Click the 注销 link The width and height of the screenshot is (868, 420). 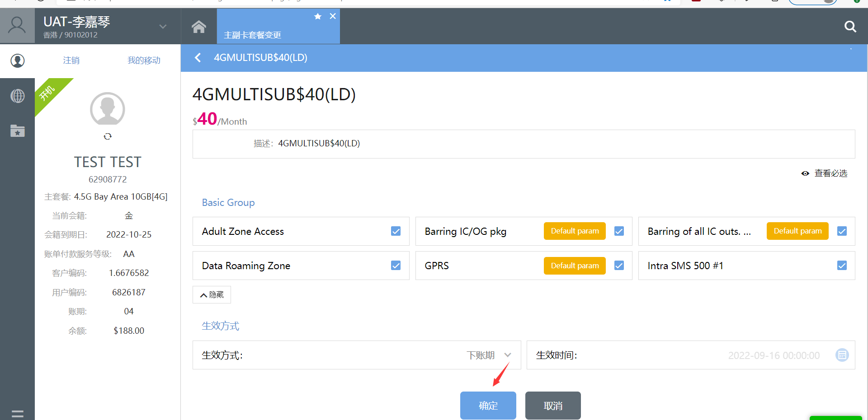71,61
